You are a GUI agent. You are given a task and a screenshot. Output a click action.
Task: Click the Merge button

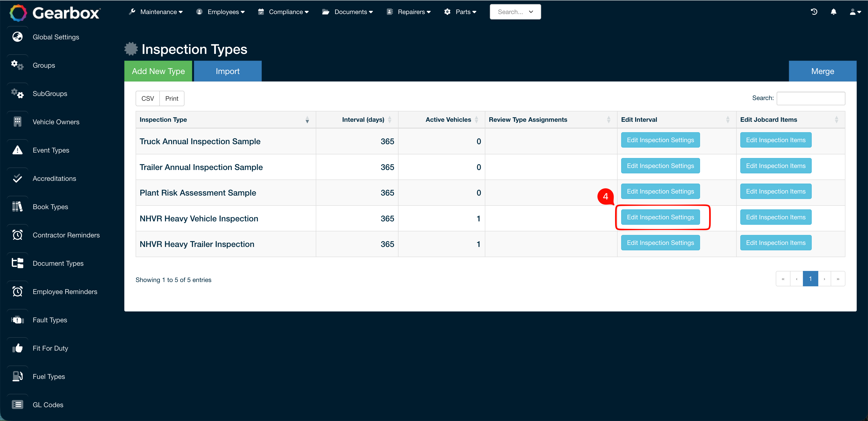823,71
